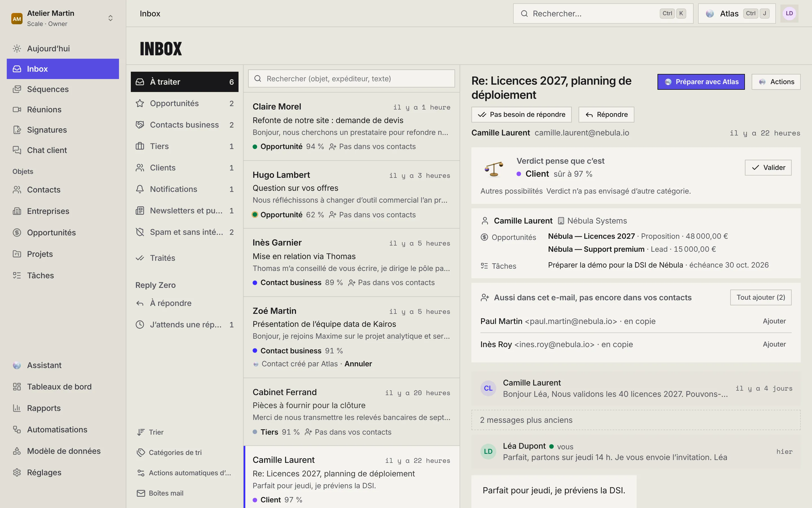This screenshot has width=812, height=508.
Task: Click the Assistant orb icon
Action: [x=17, y=365]
